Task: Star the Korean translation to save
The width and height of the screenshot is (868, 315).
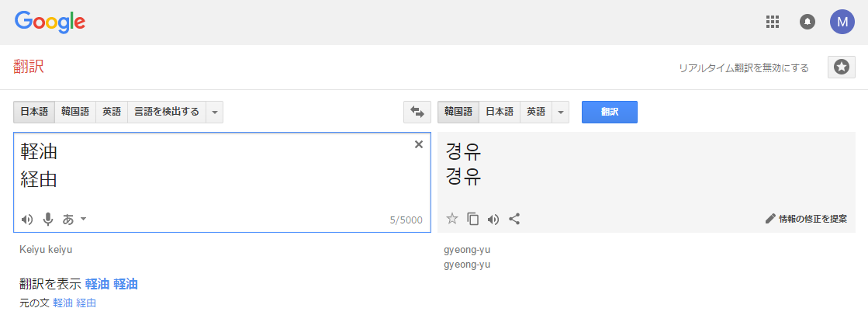Action: pyautogui.click(x=452, y=219)
